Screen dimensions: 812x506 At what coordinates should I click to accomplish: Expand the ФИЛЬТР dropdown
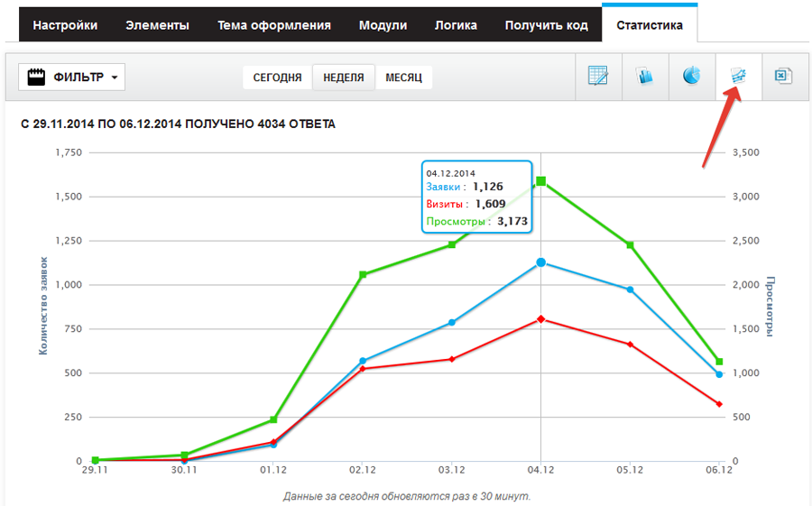72,78
